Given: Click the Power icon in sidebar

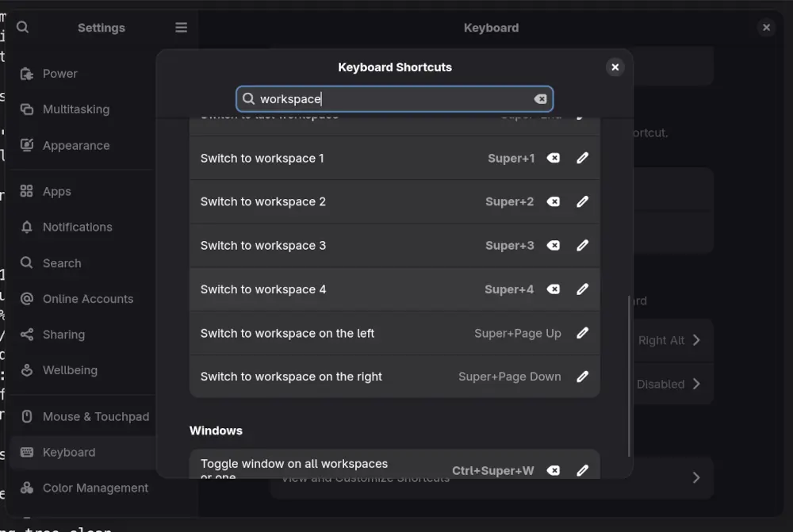Looking at the screenshot, I should 27,74.
